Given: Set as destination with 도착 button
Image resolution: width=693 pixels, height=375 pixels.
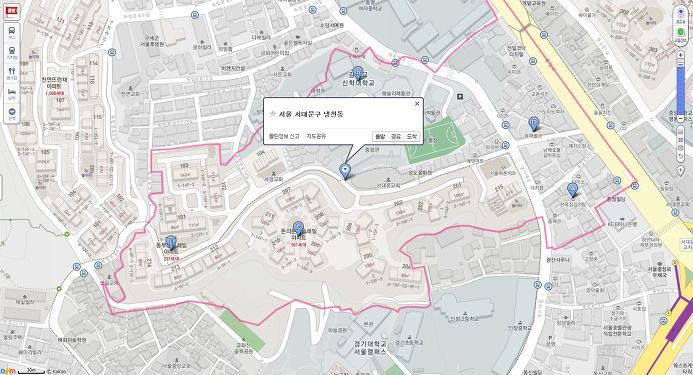Looking at the screenshot, I should tap(411, 137).
